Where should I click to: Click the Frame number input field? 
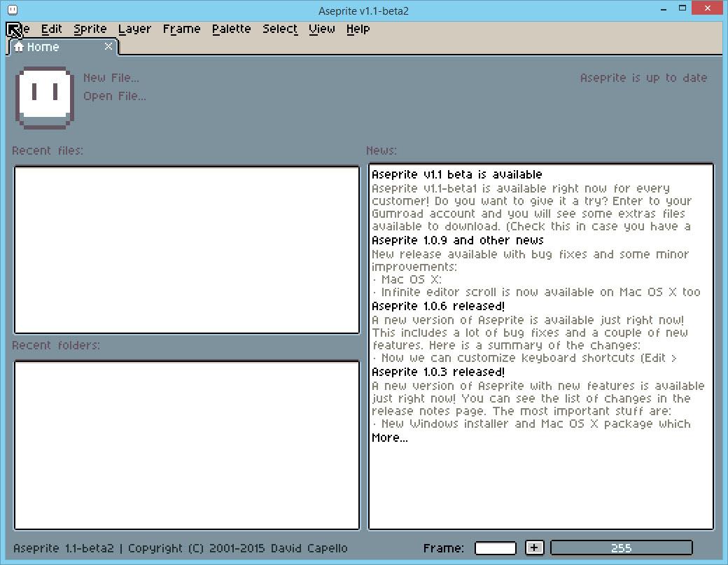pos(496,547)
